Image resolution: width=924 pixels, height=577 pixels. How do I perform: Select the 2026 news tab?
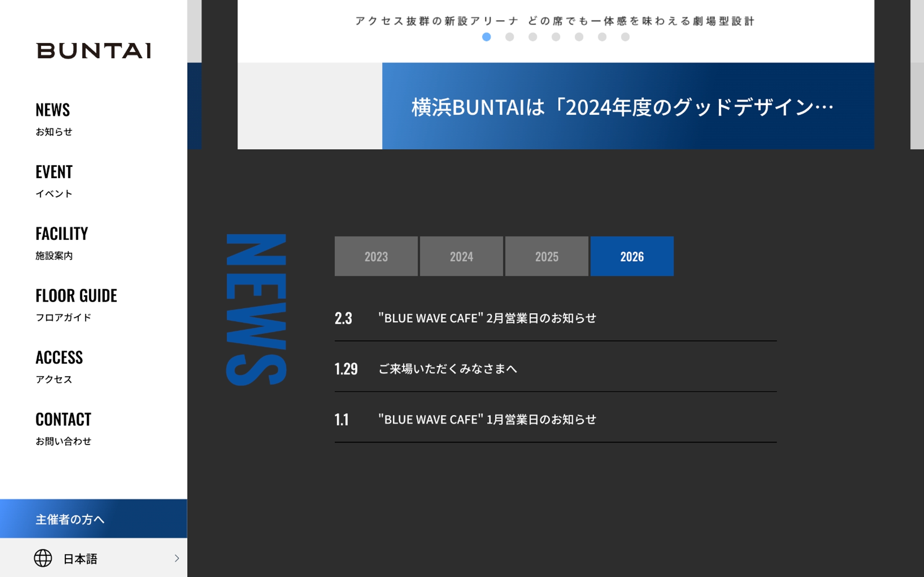pyautogui.click(x=632, y=256)
